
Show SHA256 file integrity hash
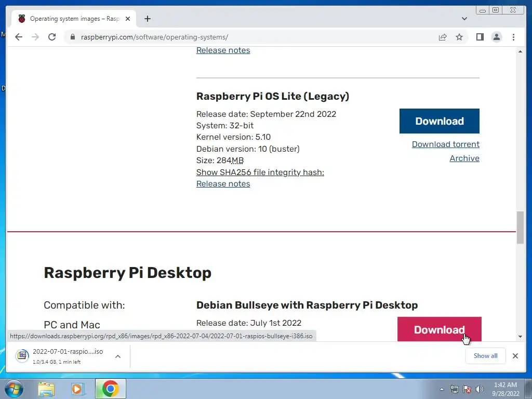pyautogui.click(x=260, y=172)
